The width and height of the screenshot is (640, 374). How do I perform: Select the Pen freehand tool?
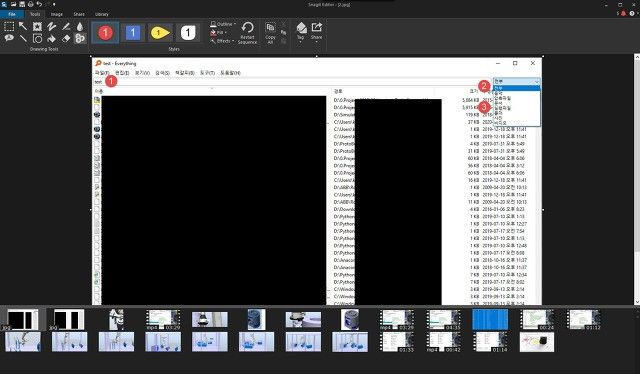click(51, 27)
